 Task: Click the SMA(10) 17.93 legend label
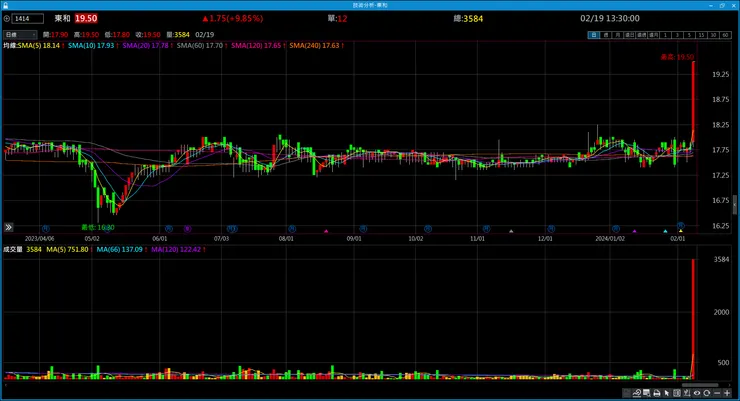[93, 45]
